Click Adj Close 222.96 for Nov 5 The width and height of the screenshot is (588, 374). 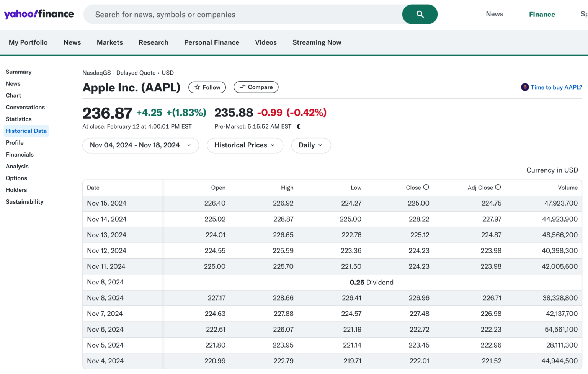pyautogui.click(x=491, y=345)
